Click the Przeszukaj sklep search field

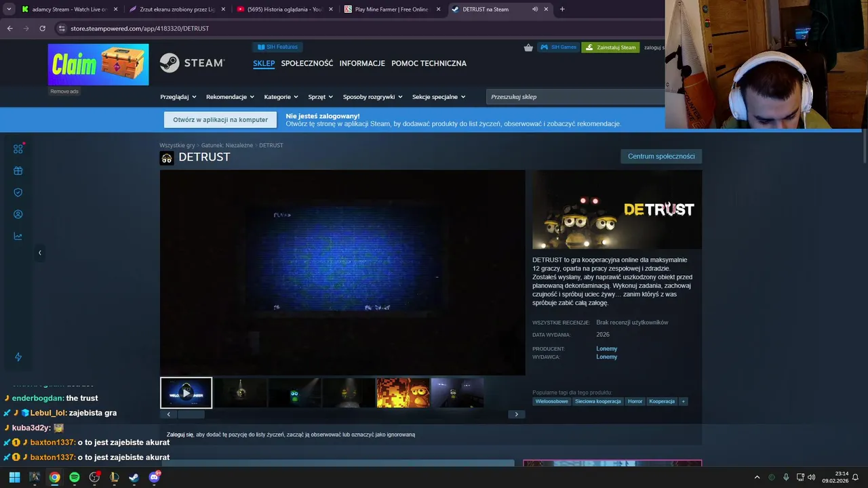click(x=575, y=97)
